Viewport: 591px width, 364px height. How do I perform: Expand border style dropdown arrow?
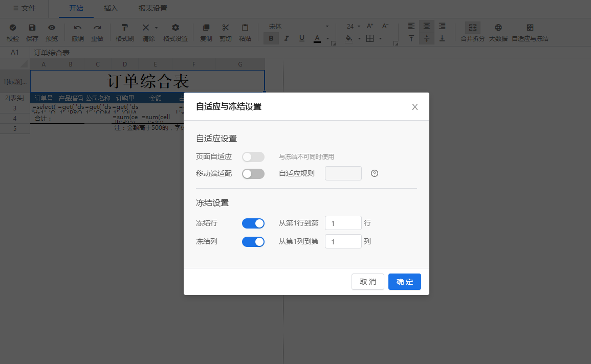[380, 38]
